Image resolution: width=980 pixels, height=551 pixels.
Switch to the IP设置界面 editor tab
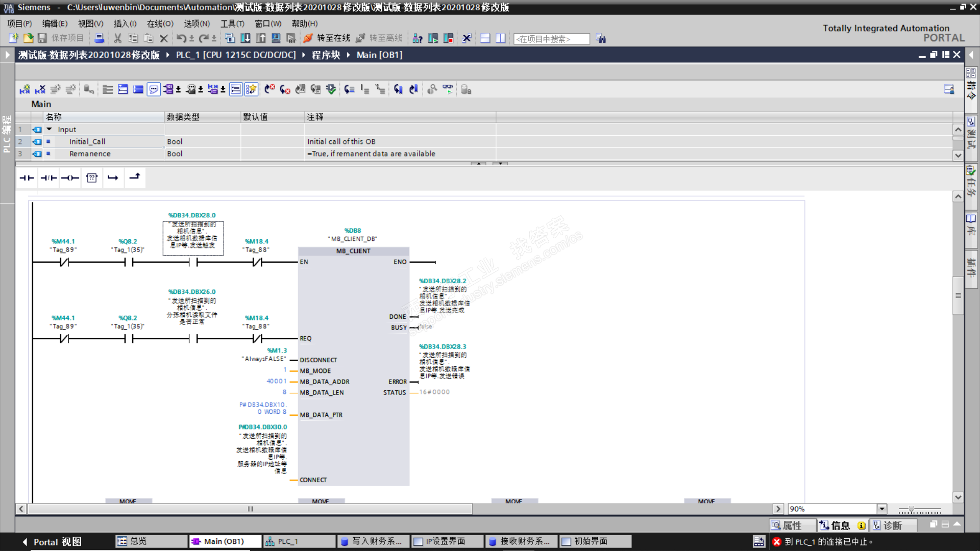[445, 541]
